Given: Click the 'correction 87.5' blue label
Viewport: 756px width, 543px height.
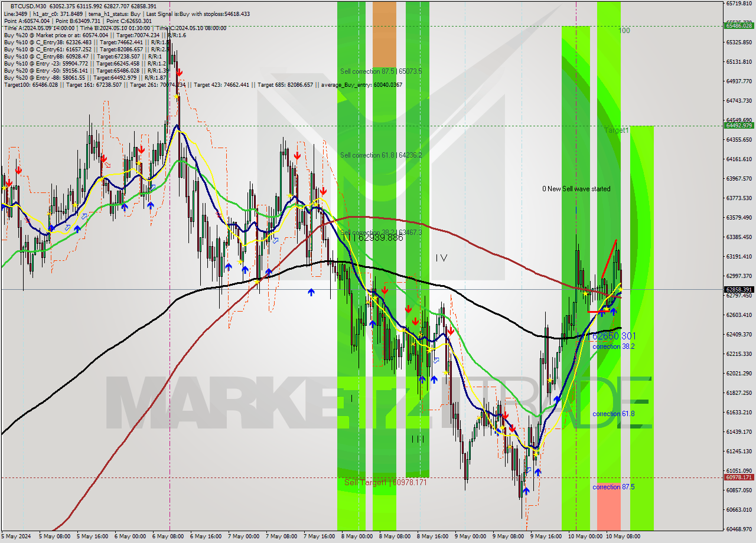Looking at the screenshot, I should (x=613, y=487).
